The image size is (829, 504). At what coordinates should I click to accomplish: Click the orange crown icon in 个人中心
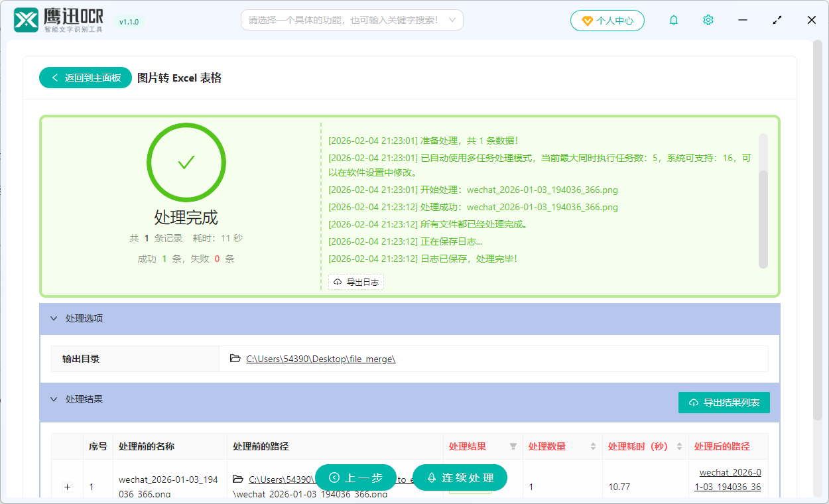coord(586,20)
